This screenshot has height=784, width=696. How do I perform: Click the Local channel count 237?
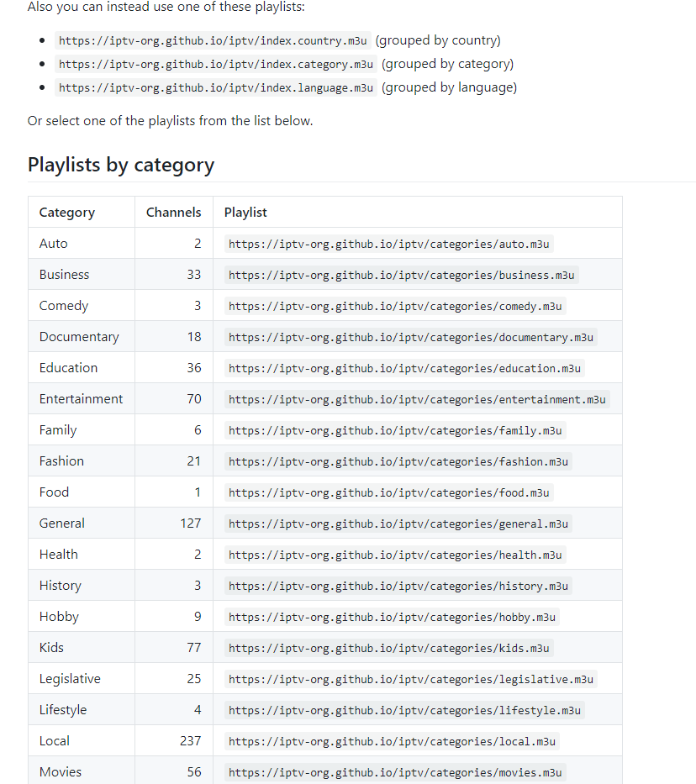tap(190, 741)
